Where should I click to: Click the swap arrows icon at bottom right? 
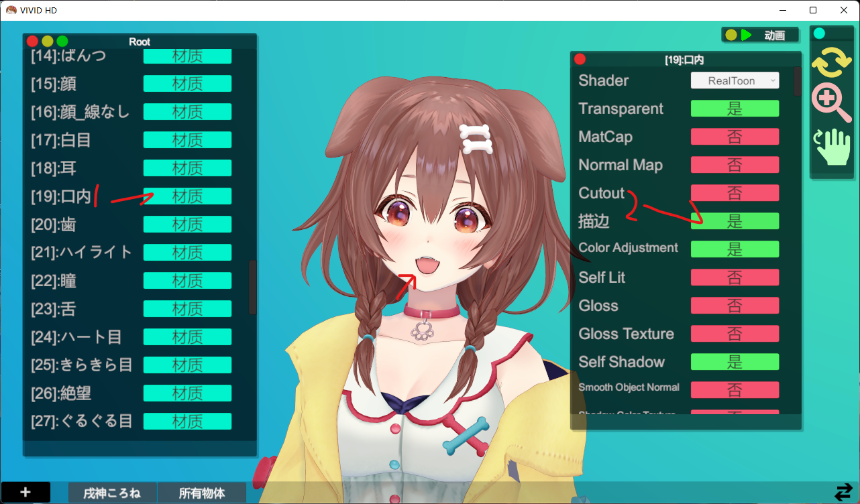click(x=843, y=493)
